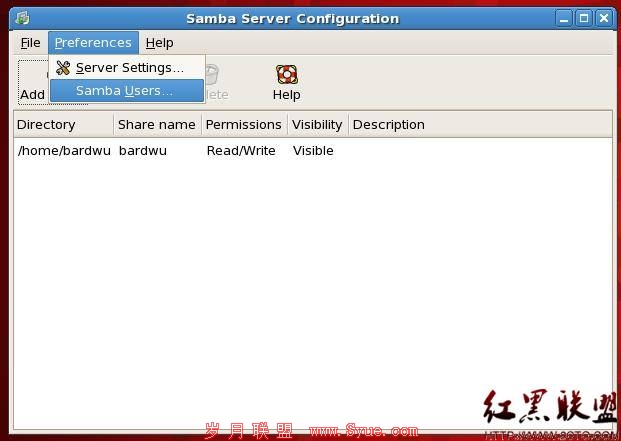Click the wrench icon beside Server Settings
This screenshot has width=621, height=441.
[x=63, y=68]
